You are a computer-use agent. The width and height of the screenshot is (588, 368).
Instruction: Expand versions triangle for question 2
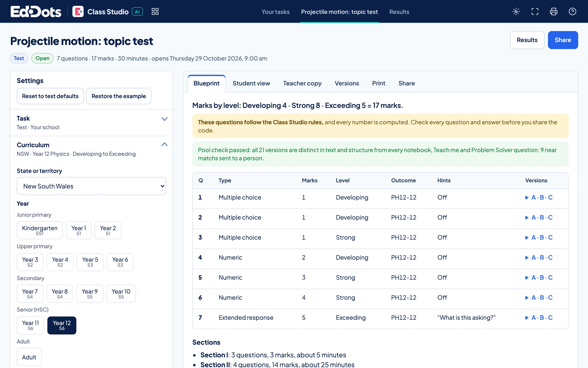(527, 218)
